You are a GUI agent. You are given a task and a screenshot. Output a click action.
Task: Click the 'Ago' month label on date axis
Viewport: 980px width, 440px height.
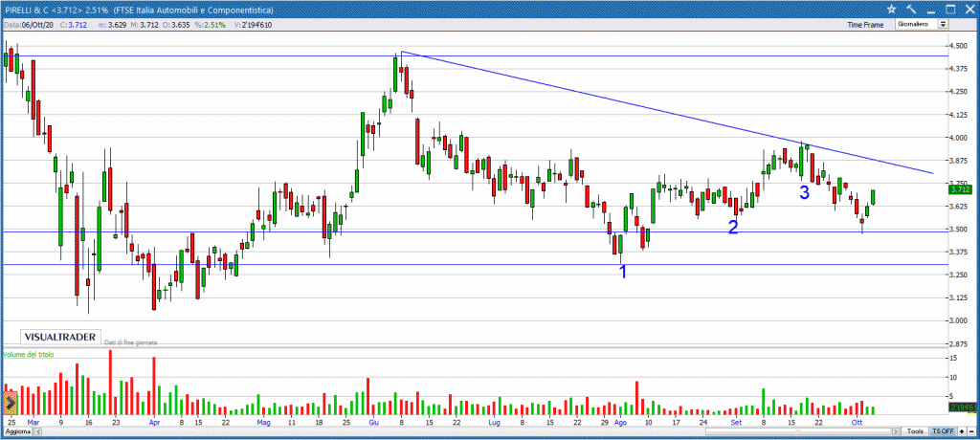point(620,423)
